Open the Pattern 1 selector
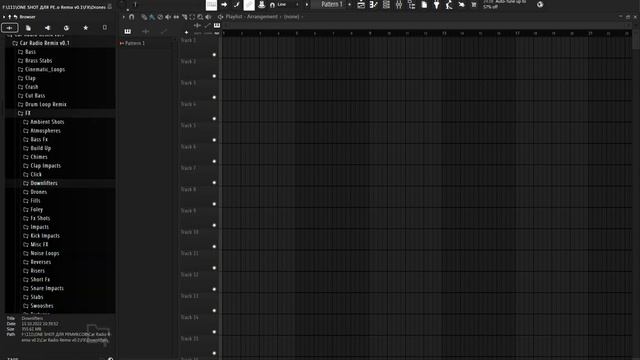The width and height of the screenshot is (640, 360). (x=331, y=4)
